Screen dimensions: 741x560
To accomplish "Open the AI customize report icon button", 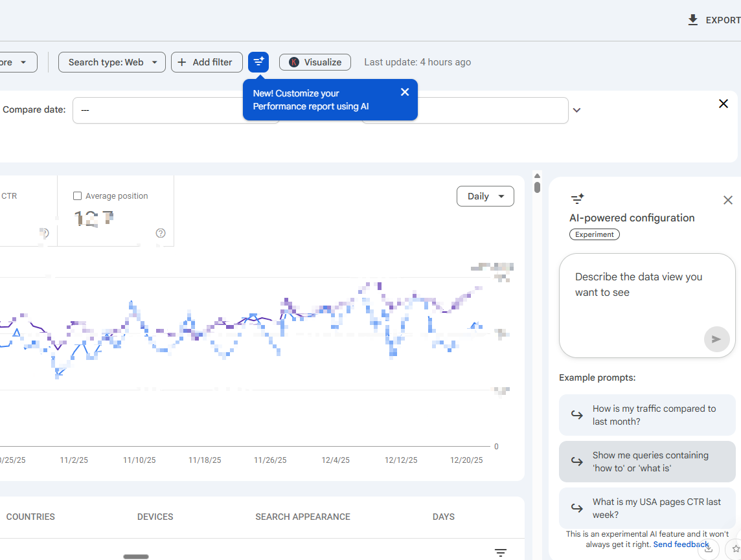I will [x=258, y=62].
